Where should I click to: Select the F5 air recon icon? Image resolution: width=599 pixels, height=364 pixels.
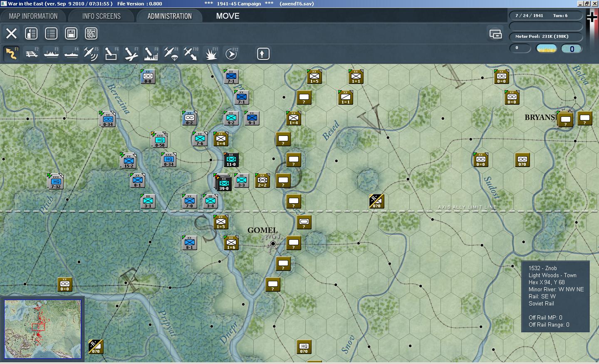[91, 54]
